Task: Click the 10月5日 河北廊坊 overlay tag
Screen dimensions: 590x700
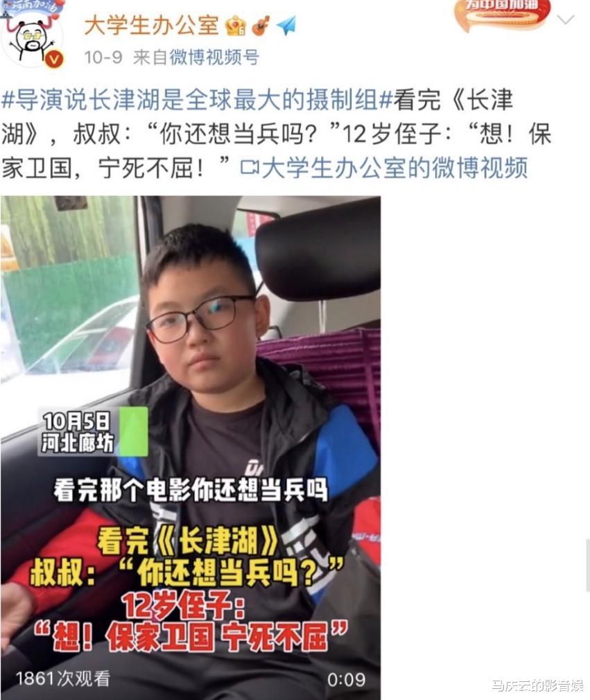Action: click(76, 432)
